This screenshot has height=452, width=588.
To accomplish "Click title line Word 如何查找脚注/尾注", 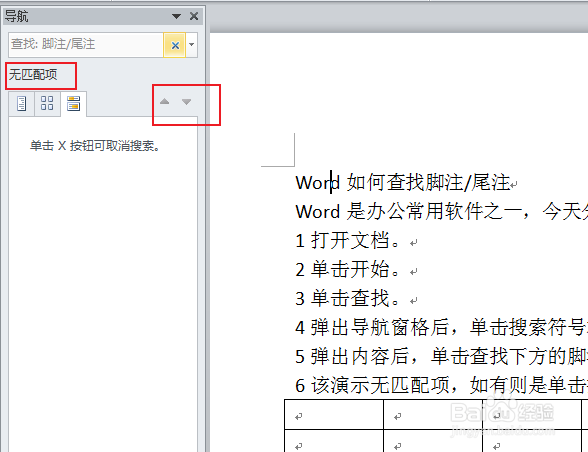I will 403,183.
